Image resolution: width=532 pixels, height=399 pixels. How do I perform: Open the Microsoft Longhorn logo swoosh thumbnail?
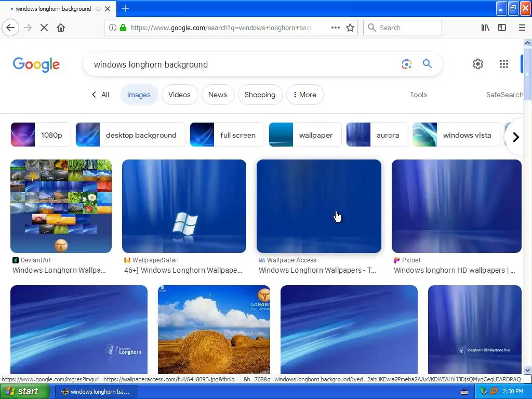tap(79, 329)
